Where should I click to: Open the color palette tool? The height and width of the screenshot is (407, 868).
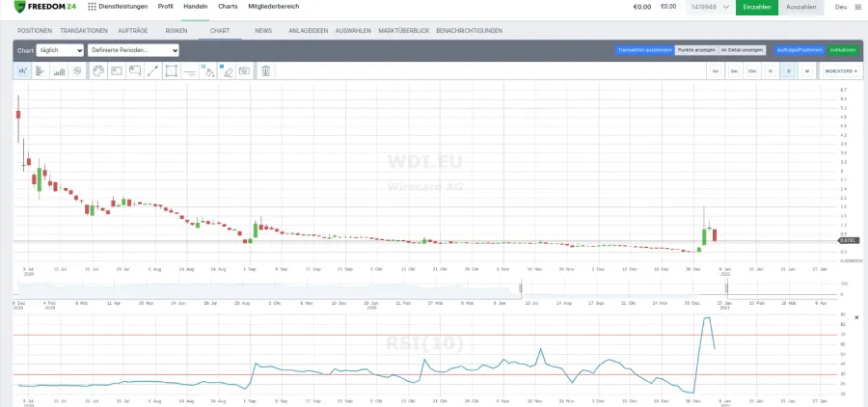coord(98,70)
